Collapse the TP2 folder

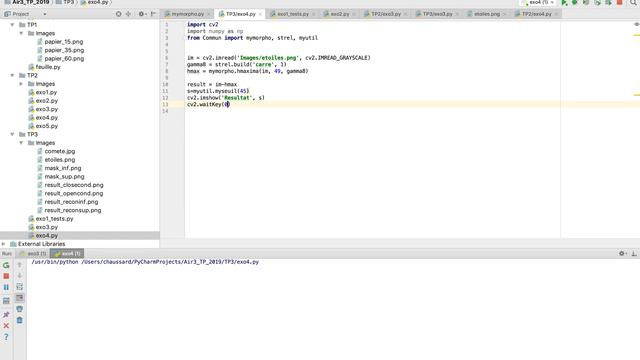pyautogui.click(x=12, y=76)
